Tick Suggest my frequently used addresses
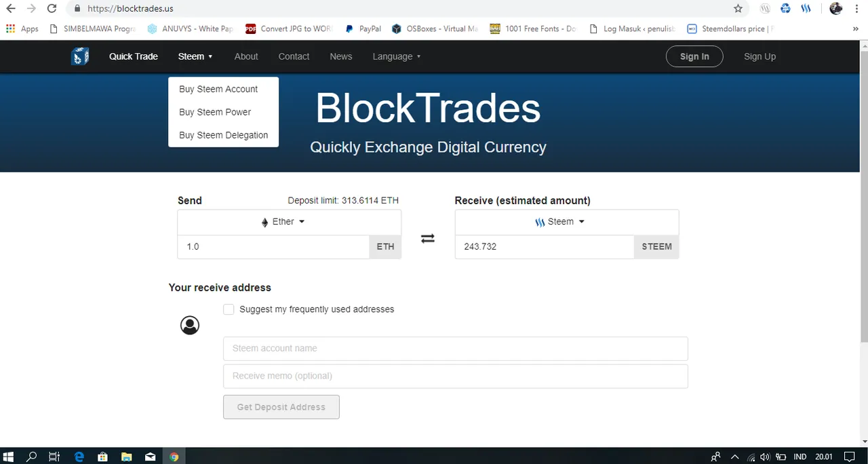 (229, 309)
